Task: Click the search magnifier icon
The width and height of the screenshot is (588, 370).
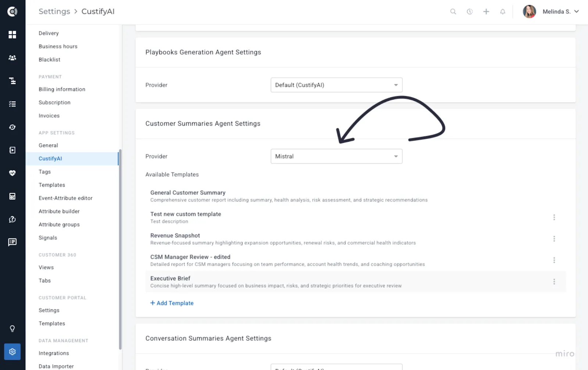Action: (453, 12)
